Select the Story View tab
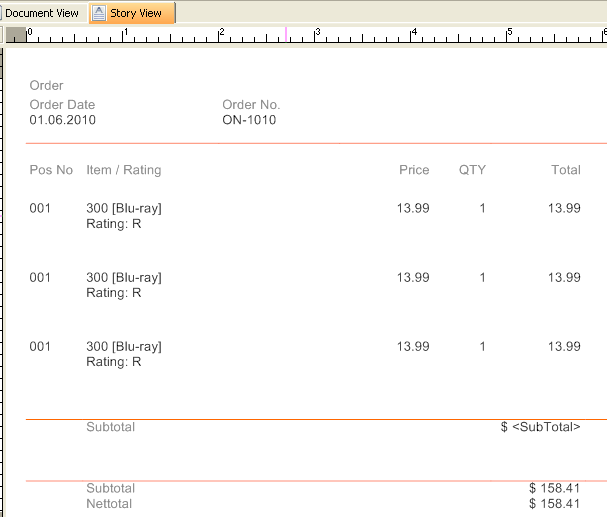 click(135, 13)
